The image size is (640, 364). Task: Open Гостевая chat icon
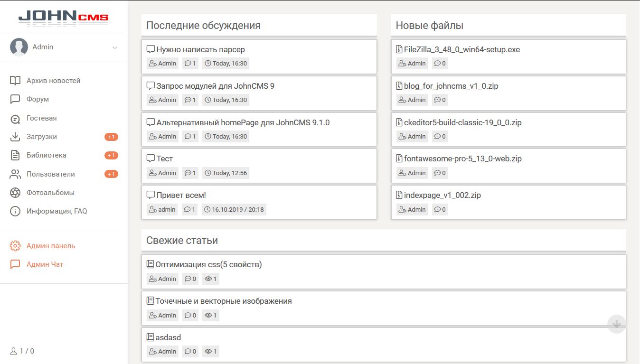click(15, 118)
